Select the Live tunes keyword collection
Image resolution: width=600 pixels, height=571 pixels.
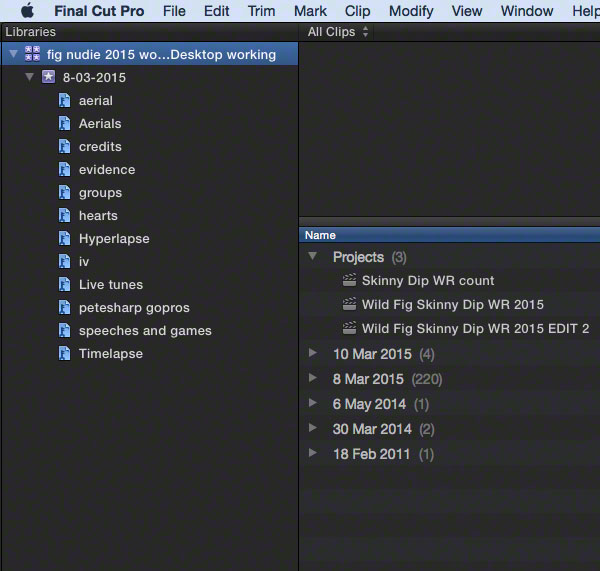tap(111, 284)
